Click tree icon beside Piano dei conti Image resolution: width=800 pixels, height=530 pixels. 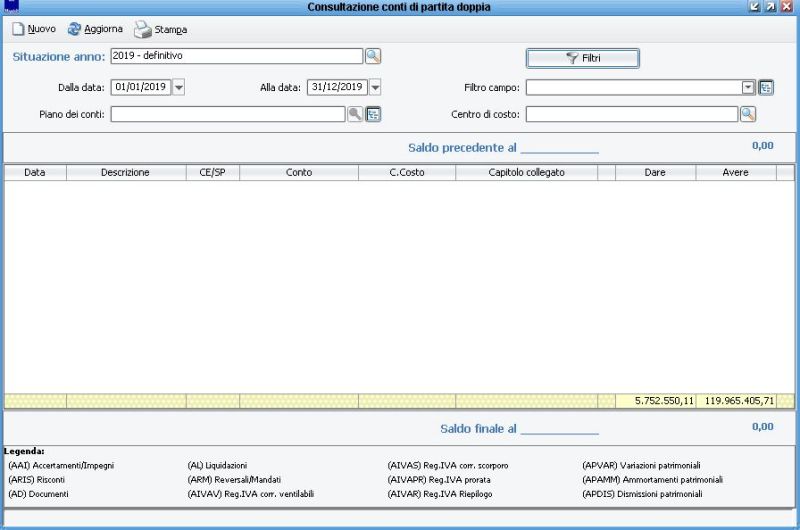(373, 114)
